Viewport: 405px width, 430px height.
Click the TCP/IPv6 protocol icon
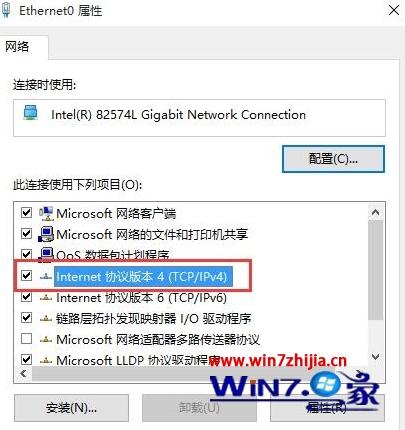click(x=46, y=297)
